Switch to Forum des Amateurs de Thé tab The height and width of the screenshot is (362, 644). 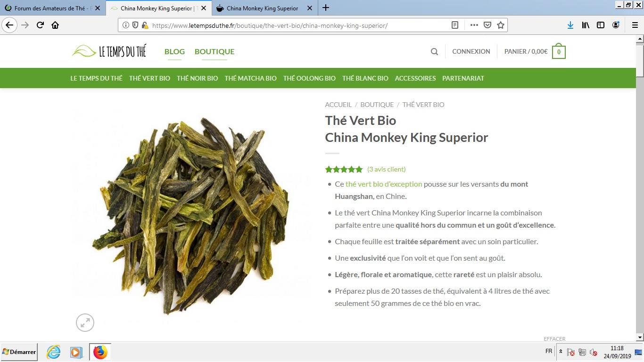pyautogui.click(x=53, y=8)
